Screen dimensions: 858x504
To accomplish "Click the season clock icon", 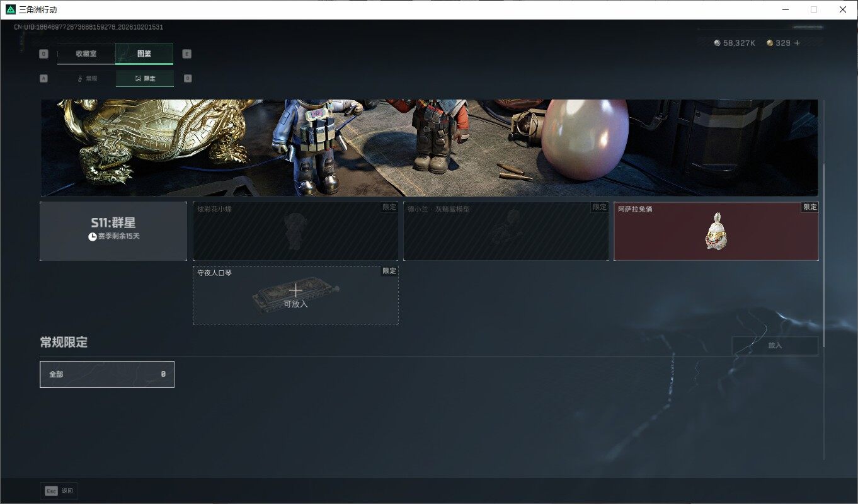I will pyautogui.click(x=93, y=236).
